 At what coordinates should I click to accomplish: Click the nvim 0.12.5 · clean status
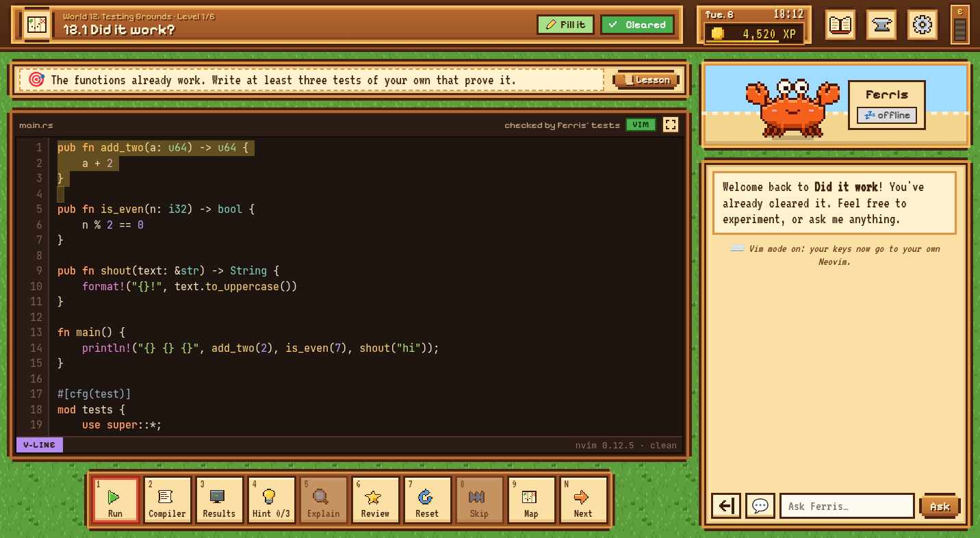626,446
